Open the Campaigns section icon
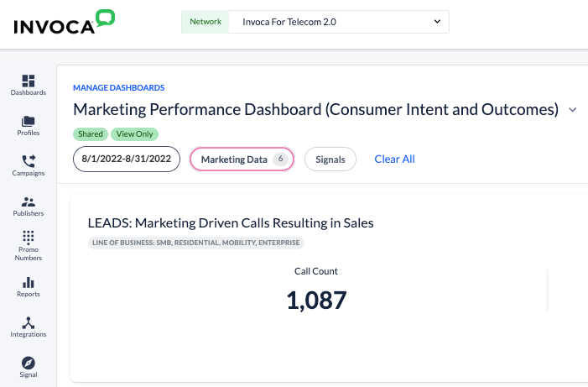This screenshot has height=387, width=588. (28, 161)
